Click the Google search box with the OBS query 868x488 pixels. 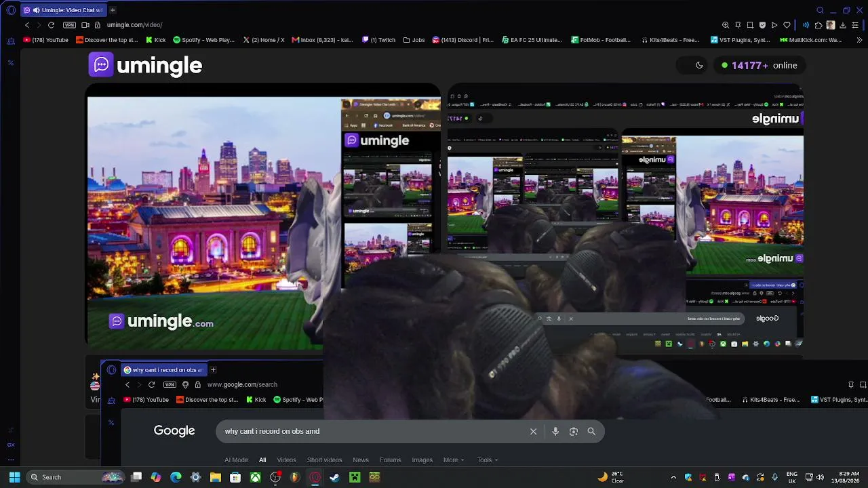click(410, 431)
